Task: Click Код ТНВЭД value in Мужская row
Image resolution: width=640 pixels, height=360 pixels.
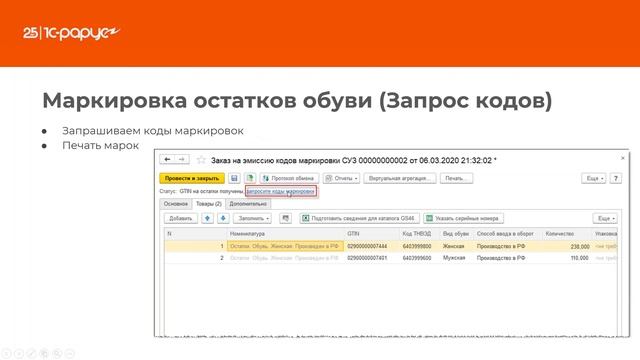Action: pos(417,258)
